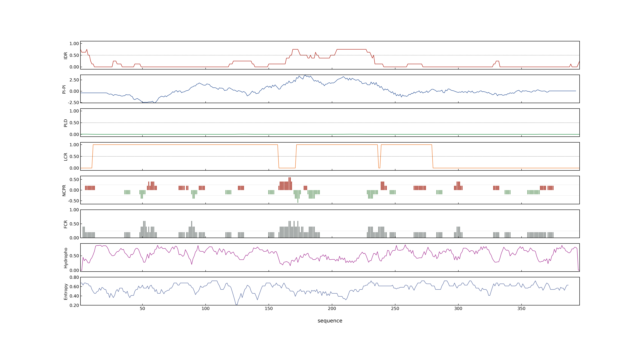Click the 0.20 tick of Entropy panel
The image size is (644, 343).
point(74,305)
